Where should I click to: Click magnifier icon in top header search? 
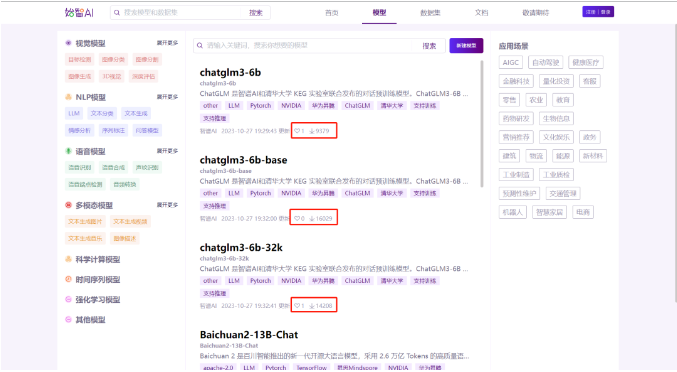pyautogui.click(x=117, y=13)
